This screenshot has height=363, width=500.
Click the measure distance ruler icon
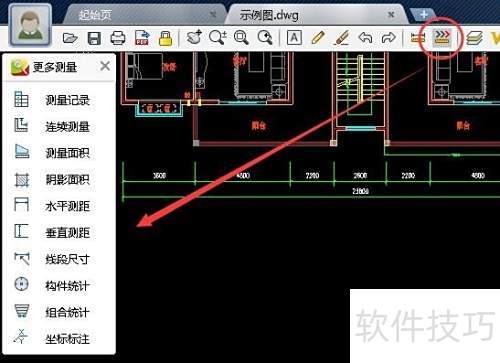point(418,38)
